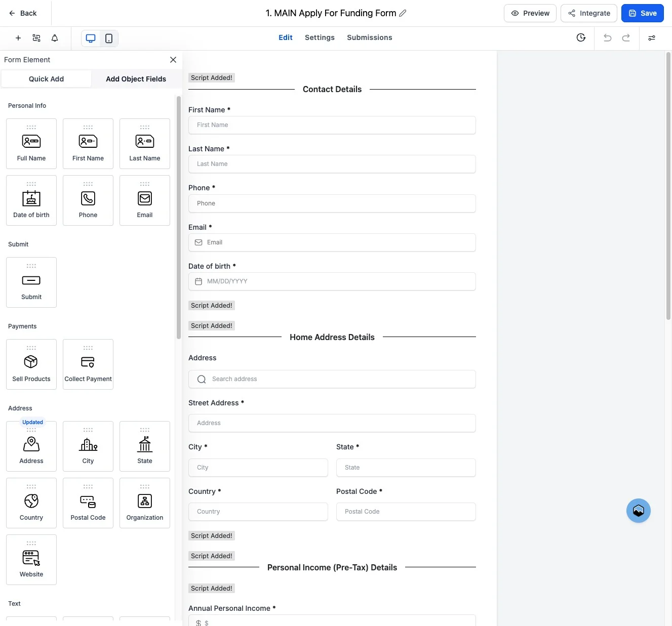Select the Contact Details heading
This screenshot has width=672, height=626.
click(332, 89)
